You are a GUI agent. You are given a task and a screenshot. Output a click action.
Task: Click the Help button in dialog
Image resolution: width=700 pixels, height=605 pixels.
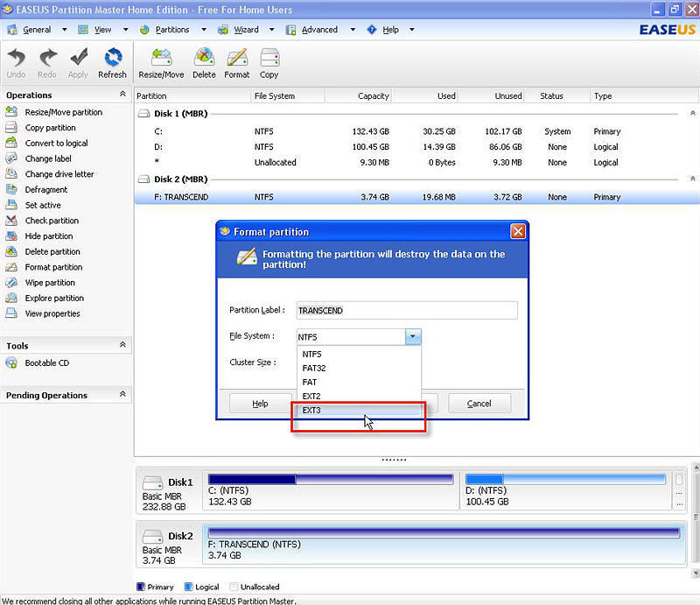click(x=260, y=404)
